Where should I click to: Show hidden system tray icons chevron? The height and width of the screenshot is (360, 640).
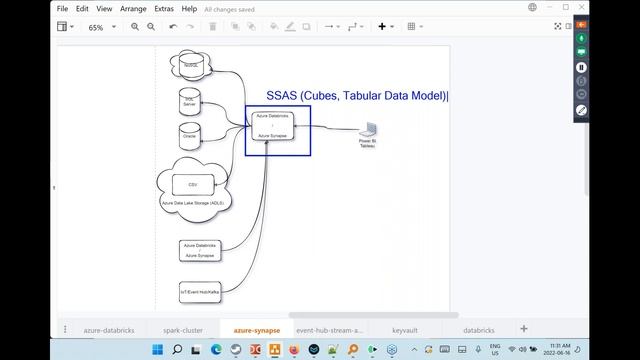coord(414,349)
